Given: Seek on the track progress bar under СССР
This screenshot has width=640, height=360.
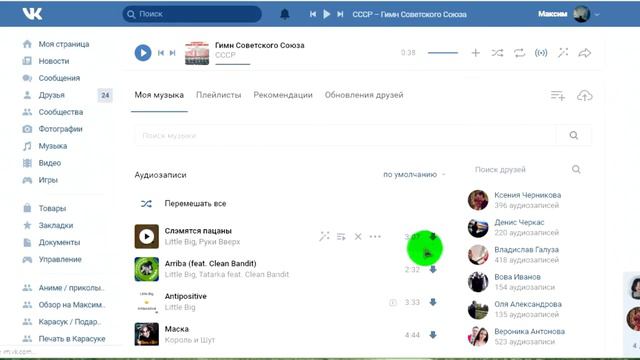Looking at the screenshot, I should point(233,64).
